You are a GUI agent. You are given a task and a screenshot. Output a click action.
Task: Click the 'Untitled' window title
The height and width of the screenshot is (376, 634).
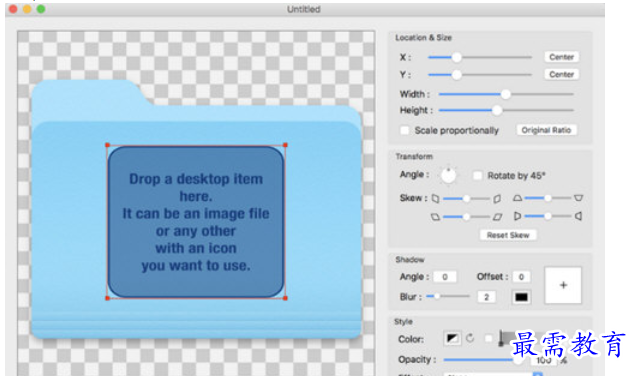(304, 9)
